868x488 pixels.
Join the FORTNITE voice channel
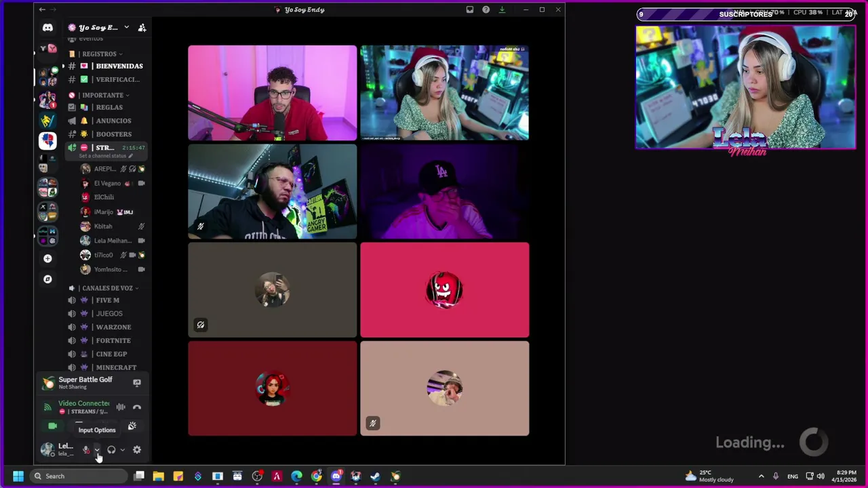(x=107, y=341)
